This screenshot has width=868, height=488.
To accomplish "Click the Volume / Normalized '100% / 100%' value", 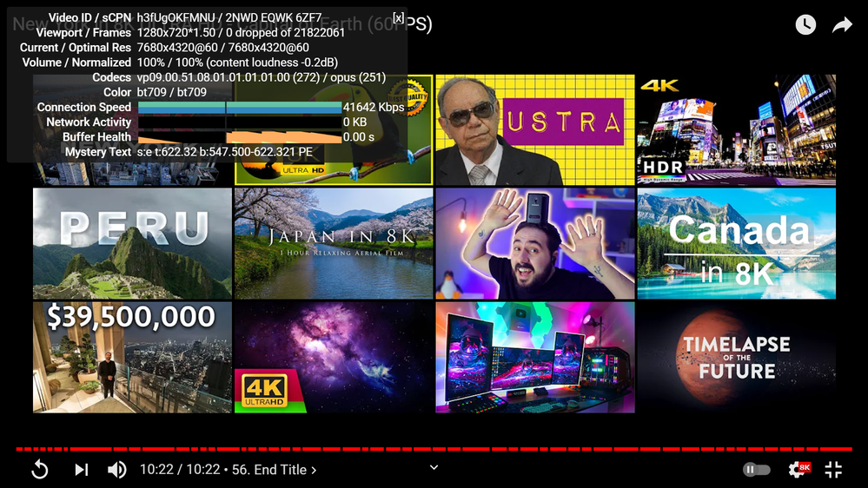I will 170,63.
